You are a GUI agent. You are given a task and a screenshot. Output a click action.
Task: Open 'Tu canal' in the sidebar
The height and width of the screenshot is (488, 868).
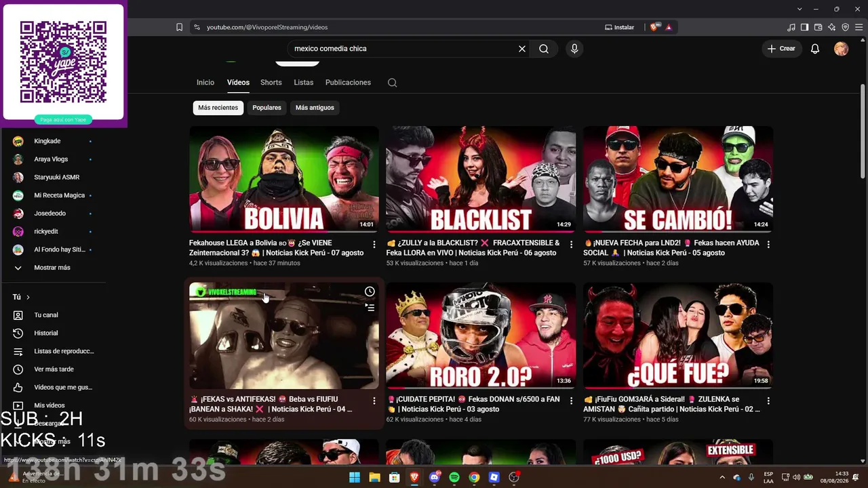46,315
